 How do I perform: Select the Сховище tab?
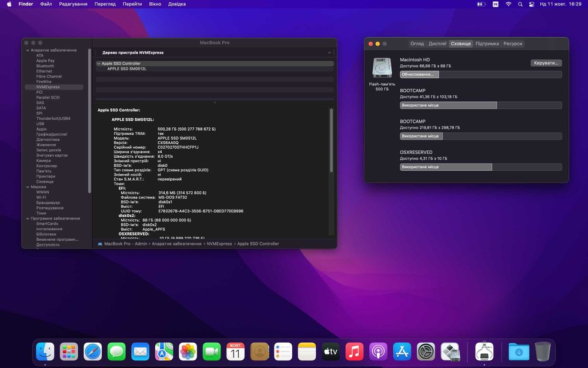pos(460,44)
